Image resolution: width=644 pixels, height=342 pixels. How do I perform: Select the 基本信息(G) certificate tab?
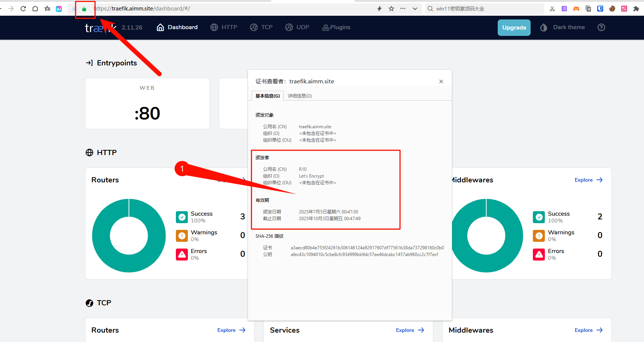(x=268, y=96)
